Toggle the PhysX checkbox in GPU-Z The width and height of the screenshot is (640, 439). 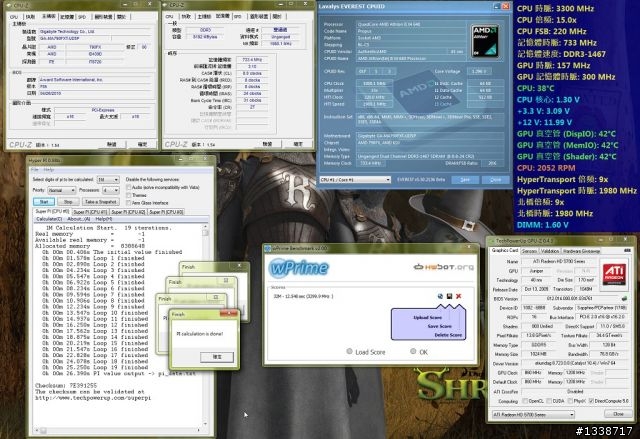[x=570, y=401]
